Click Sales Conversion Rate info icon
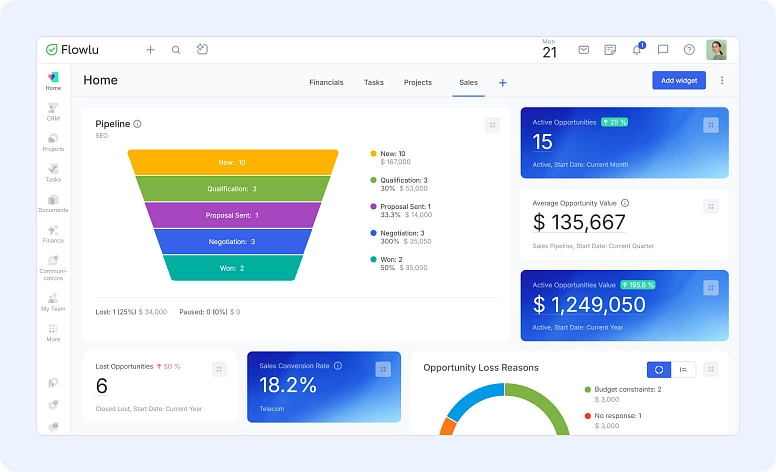 click(x=338, y=366)
